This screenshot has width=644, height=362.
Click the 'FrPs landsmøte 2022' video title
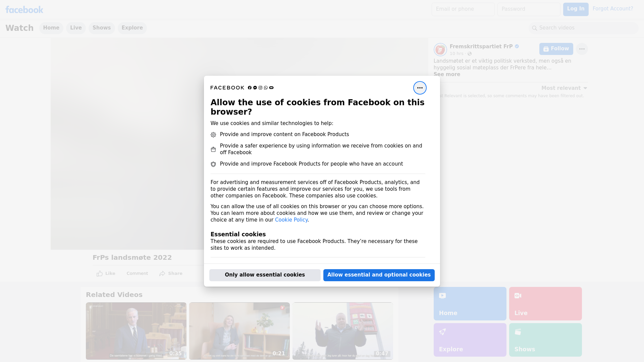point(132,258)
